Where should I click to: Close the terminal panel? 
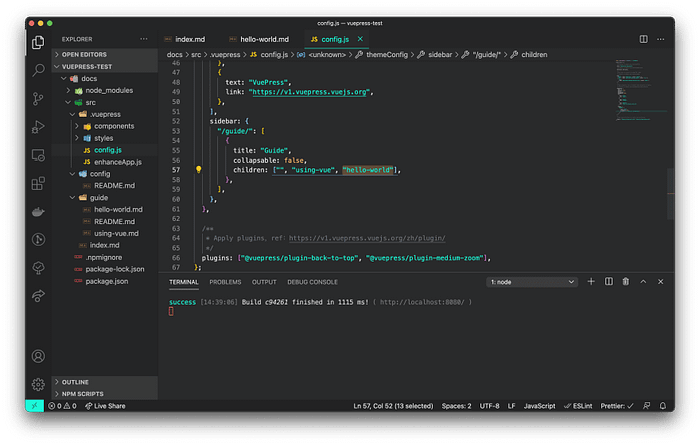pyautogui.click(x=661, y=282)
